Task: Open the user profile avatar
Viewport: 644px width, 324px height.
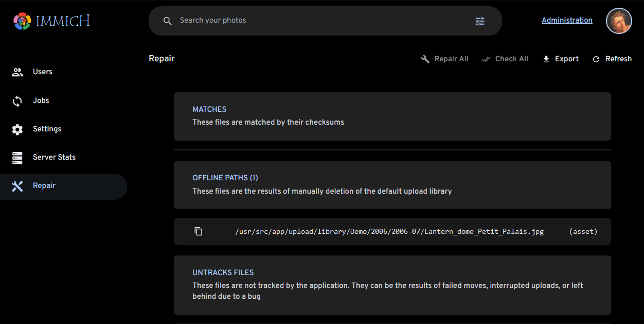Action: point(618,21)
